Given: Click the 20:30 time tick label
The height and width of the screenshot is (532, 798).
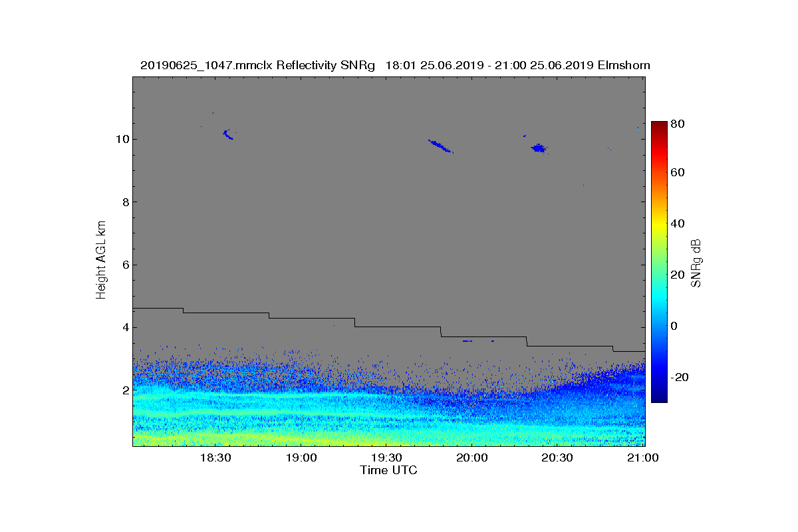Looking at the screenshot, I should 558,458.
